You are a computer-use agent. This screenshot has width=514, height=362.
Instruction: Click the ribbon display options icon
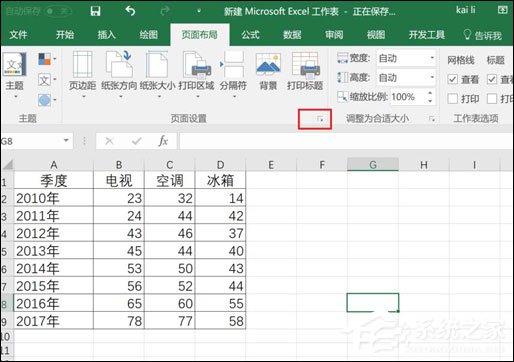pos(503,10)
